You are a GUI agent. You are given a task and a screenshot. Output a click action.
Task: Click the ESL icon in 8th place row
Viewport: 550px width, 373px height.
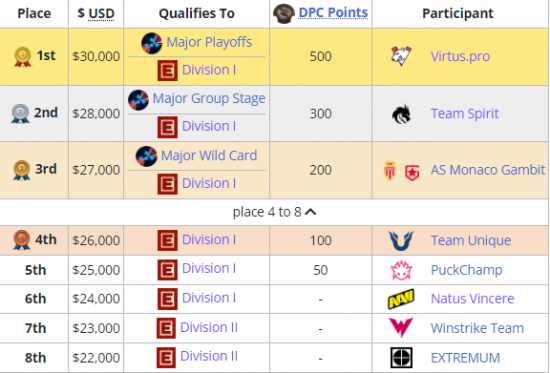point(166,357)
